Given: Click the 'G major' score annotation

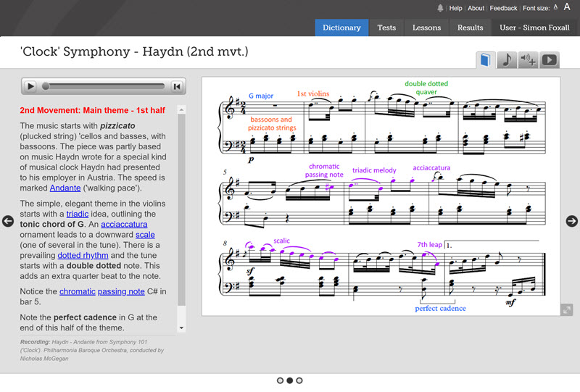Looking at the screenshot, I should 261,96.
